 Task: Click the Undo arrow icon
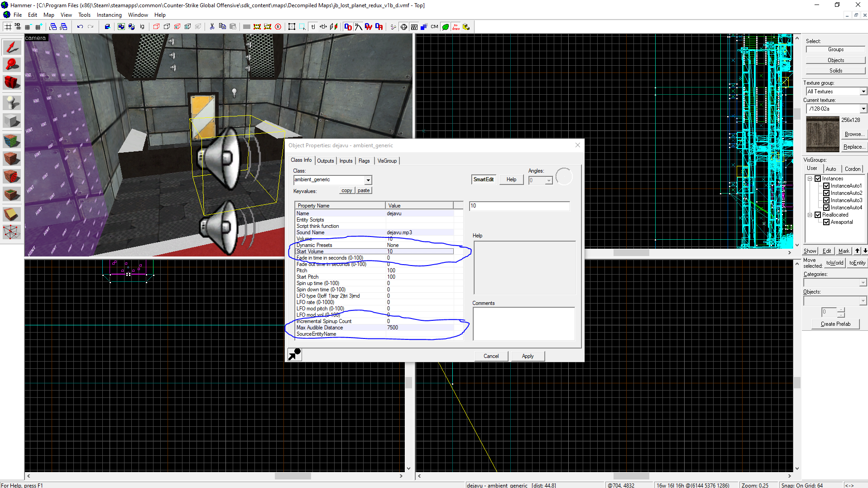[x=80, y=27]
